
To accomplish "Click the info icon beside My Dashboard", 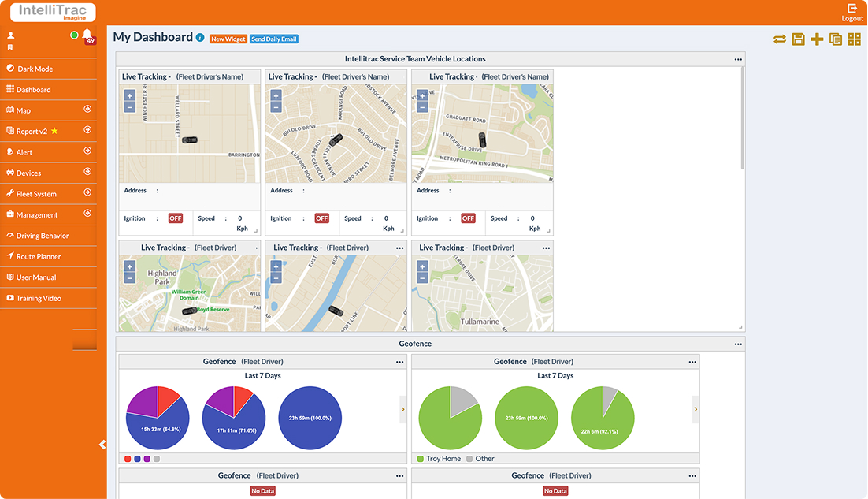I will pos(200,38).
